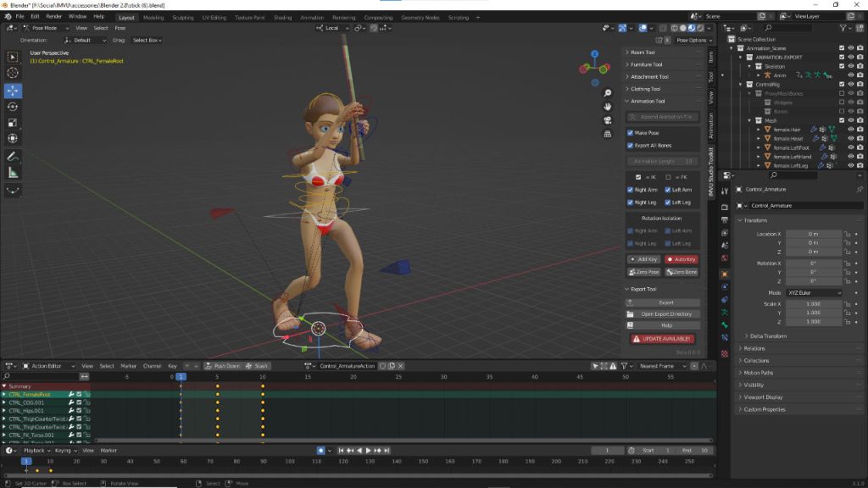Toggle the snapping magnet icon
The height and width of the screenshot is (488, 868).
[373, 28]
